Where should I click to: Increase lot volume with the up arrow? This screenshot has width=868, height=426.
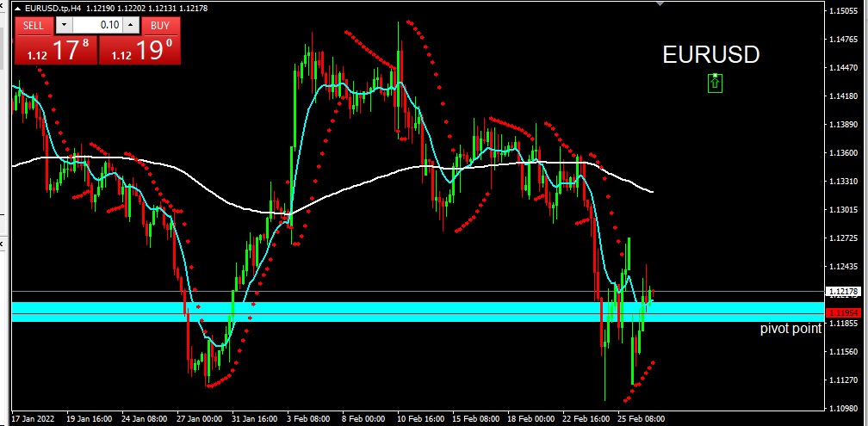click(131, 25)
